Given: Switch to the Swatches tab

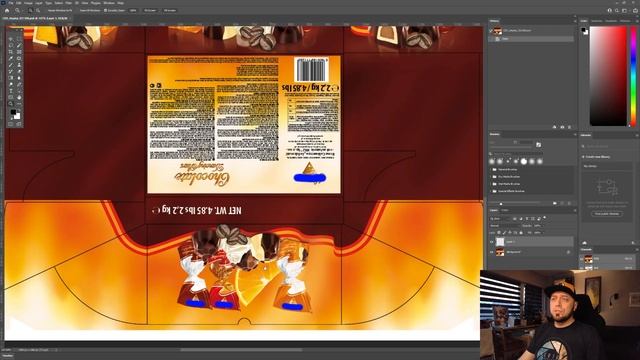Looking at the screenshot, I should coord(596,20).
